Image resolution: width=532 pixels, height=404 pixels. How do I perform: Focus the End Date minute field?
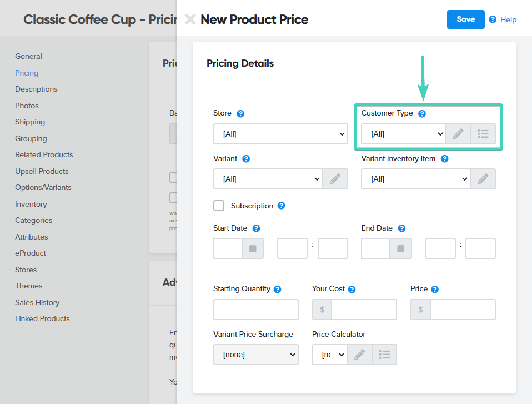(x=480, y=248)
